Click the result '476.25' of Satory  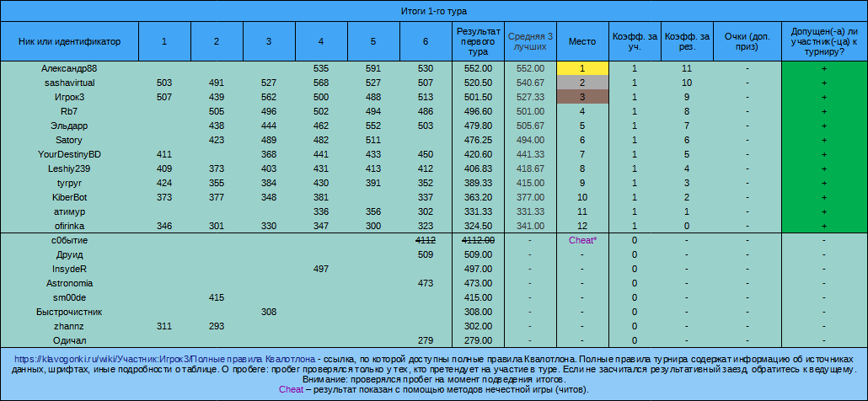[477, 140]
